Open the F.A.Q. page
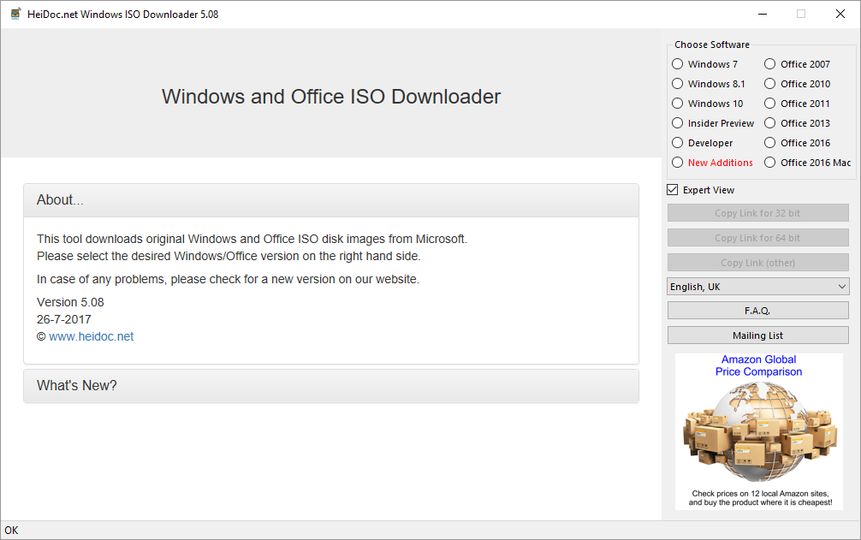This screenshot has height=540, width=861. pos(758,310)
